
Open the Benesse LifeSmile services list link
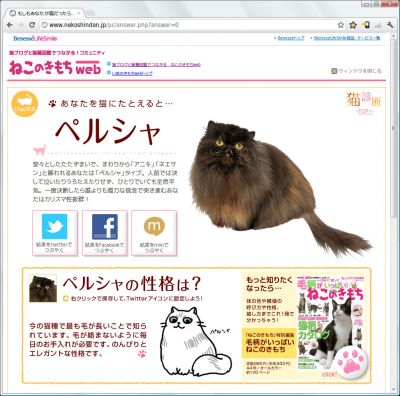[x=347, y=38]
